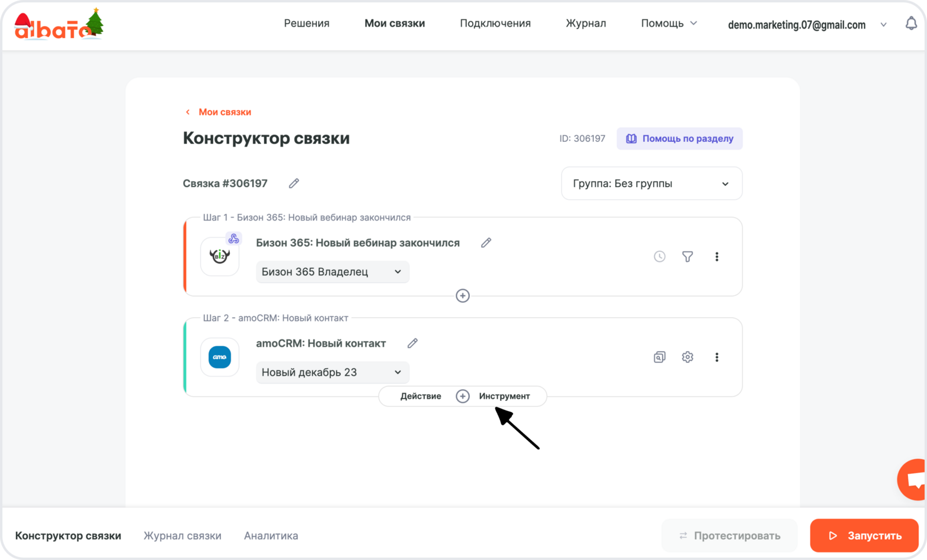Go to the Журнал связки tab
927x560 pixels.
183,536
